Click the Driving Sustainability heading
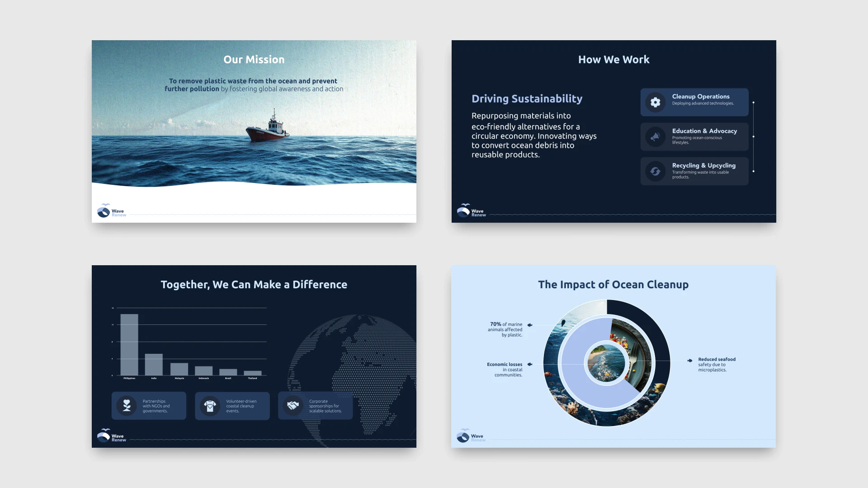 tap(527, 99)
